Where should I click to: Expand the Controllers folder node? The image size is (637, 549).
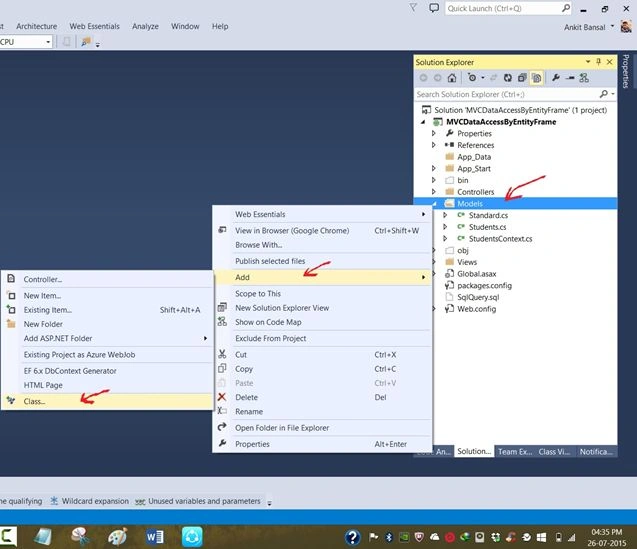[433, 192]
